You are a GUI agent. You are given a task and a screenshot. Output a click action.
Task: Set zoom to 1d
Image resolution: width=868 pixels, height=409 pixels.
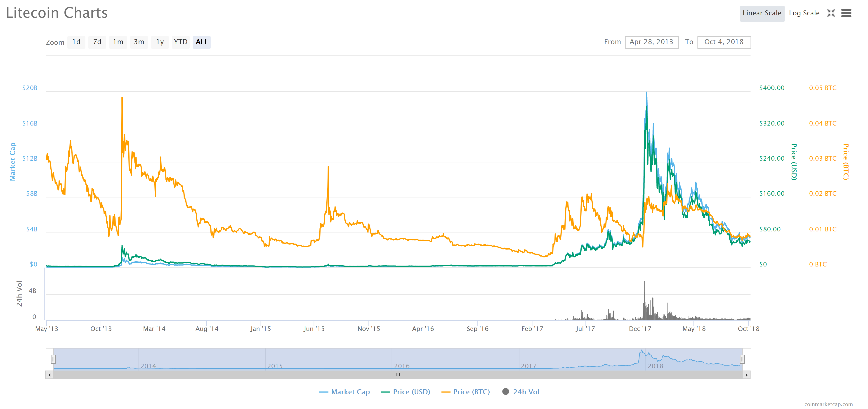tap(76, 42)
